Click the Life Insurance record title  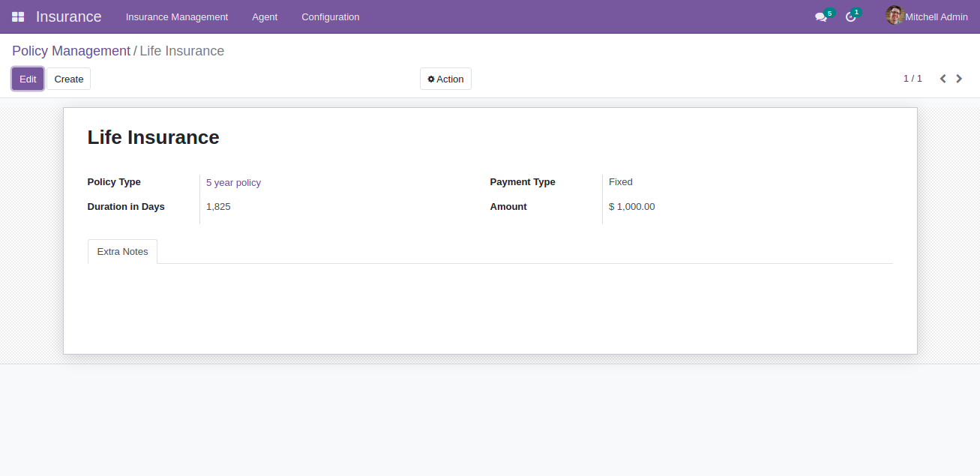[154, 137]
